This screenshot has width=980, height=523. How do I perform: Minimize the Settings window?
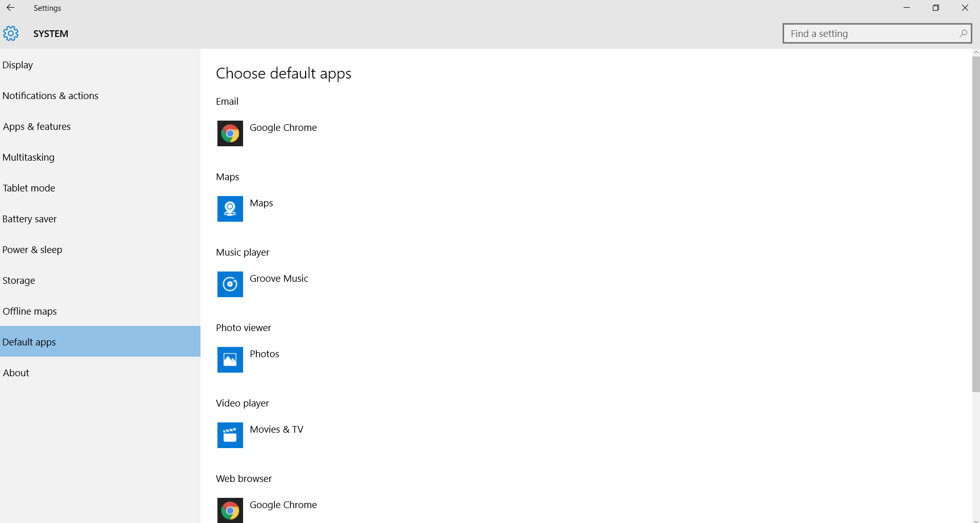(907, 8)
